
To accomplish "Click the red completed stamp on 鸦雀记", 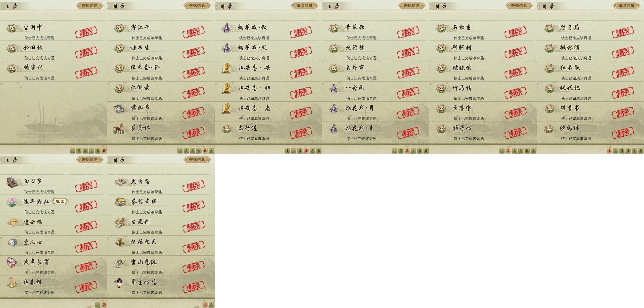I will [x=86, y=72].
